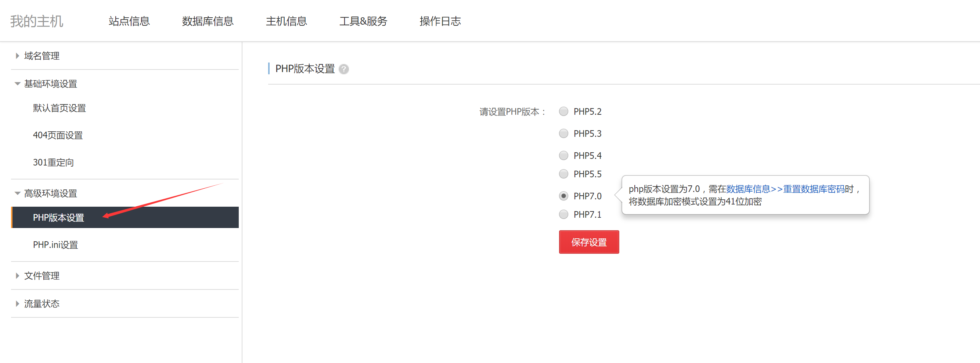Viewport: 980px width, 363px height.
Task: Select PHP版本设置 in the sidebar
Action: pos(125,217)
